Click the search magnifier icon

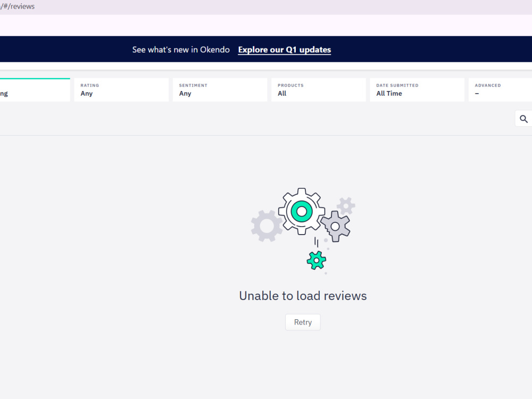pos(523,119)
